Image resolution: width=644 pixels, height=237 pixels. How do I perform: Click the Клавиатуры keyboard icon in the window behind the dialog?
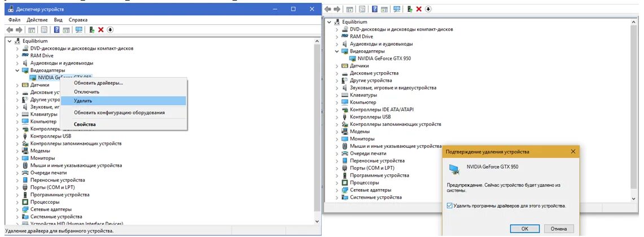345,95
